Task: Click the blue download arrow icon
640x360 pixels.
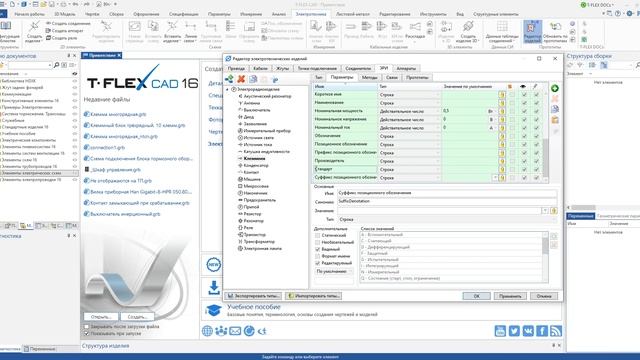Action: (213, 288)
